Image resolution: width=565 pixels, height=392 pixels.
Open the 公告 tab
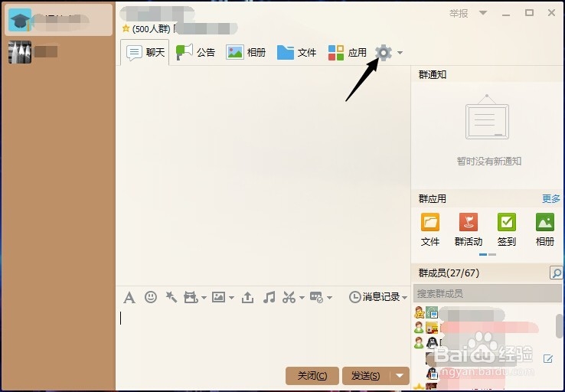[195, 53]
